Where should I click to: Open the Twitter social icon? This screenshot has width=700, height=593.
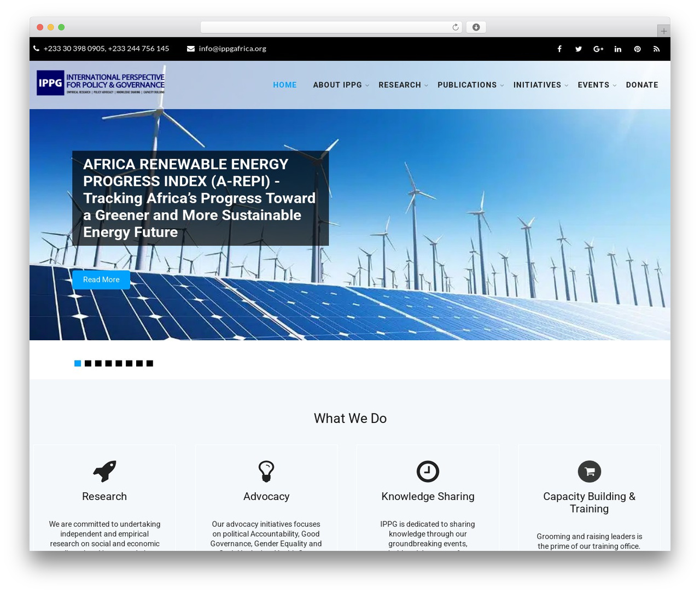579,49
